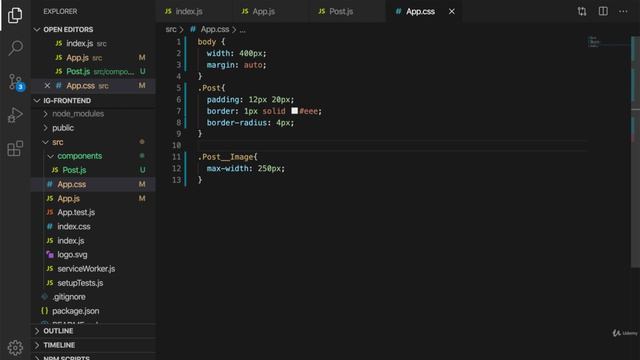
Task: Switch to the index.js tab
Action: tap(194, 11)
